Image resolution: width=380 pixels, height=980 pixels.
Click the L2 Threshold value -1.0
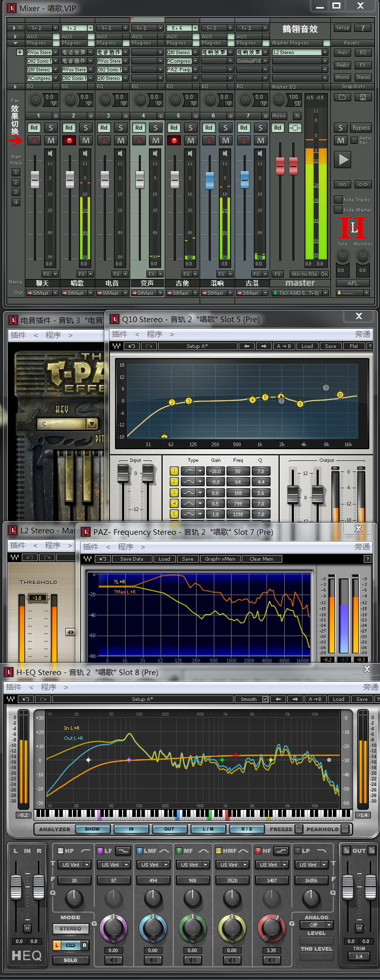(x=37, y=598)
